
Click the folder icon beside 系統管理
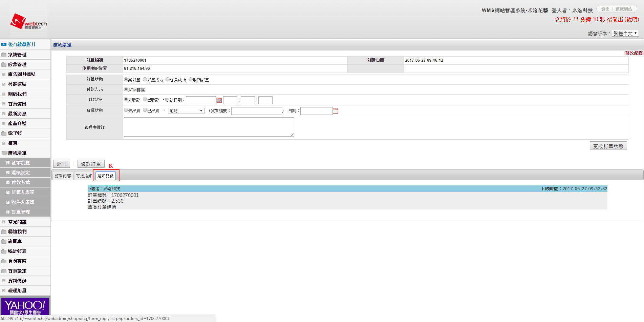click(4, 55)
